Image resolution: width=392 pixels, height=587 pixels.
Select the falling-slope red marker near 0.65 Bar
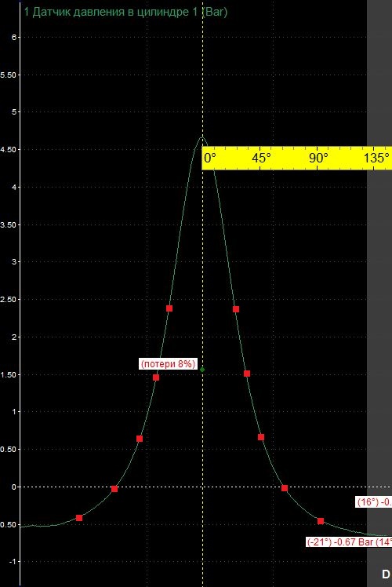coord(261,437)
